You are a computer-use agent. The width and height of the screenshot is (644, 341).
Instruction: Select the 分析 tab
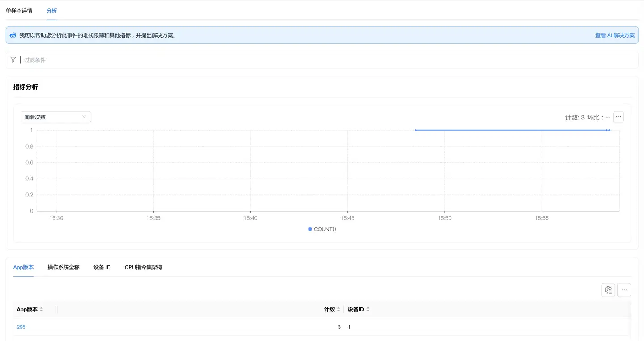click(51, 10)
